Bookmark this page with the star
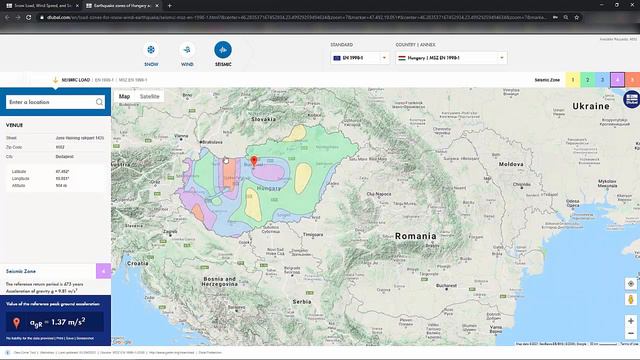 (x=577, y=17)
